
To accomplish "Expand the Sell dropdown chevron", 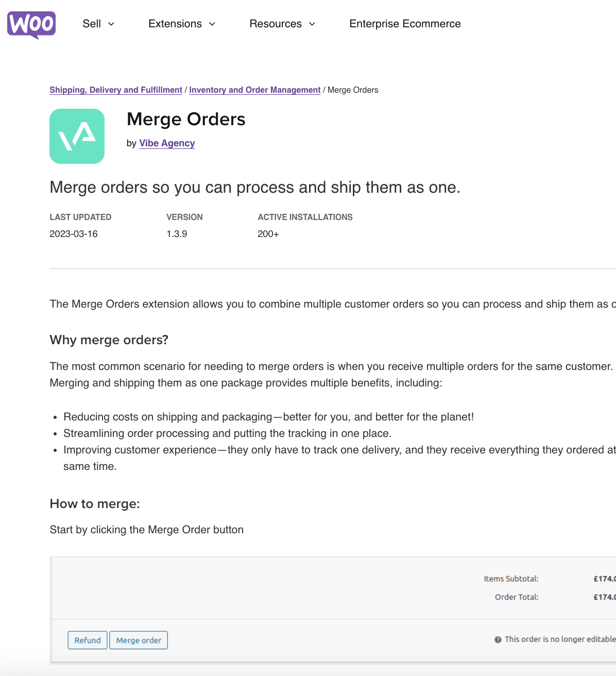I will click(112, 24).
